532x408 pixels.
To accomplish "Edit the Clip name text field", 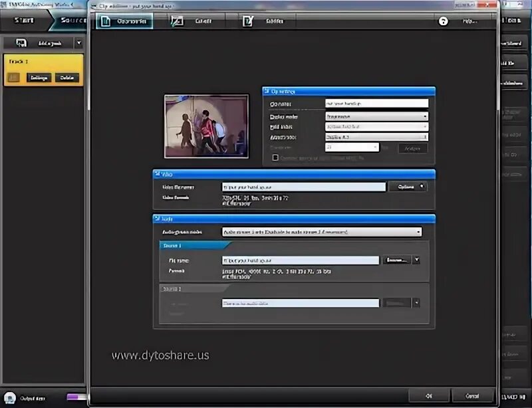I will click(376, 104).
